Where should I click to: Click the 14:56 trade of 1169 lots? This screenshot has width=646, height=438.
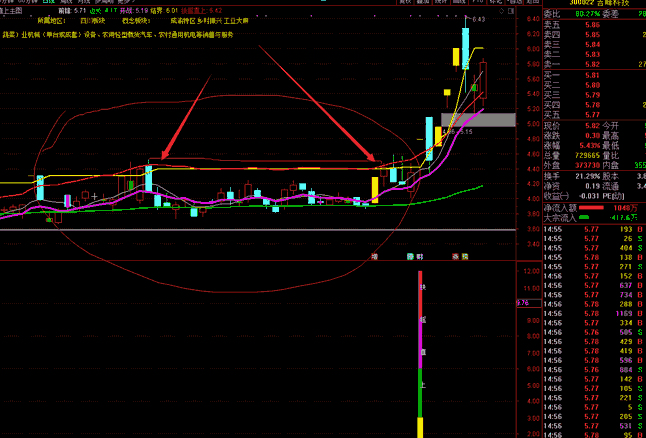[595, 314]
